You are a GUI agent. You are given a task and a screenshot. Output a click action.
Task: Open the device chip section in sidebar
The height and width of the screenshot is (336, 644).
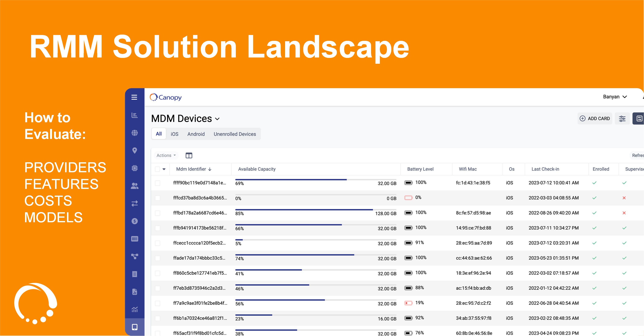coord(135,168)
